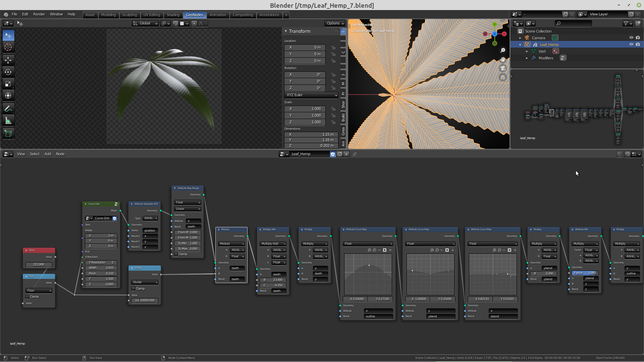
Task: Adjust the Y Resolution slider in Curve Grid node
Action: [x=101, y=262]
